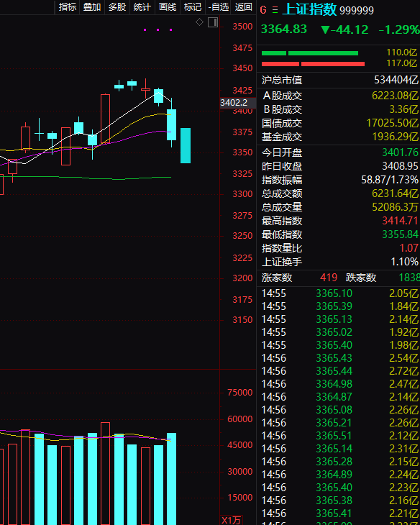
Task: Click the 基金成交 value 1936.29亿
Action: [396, 137]
